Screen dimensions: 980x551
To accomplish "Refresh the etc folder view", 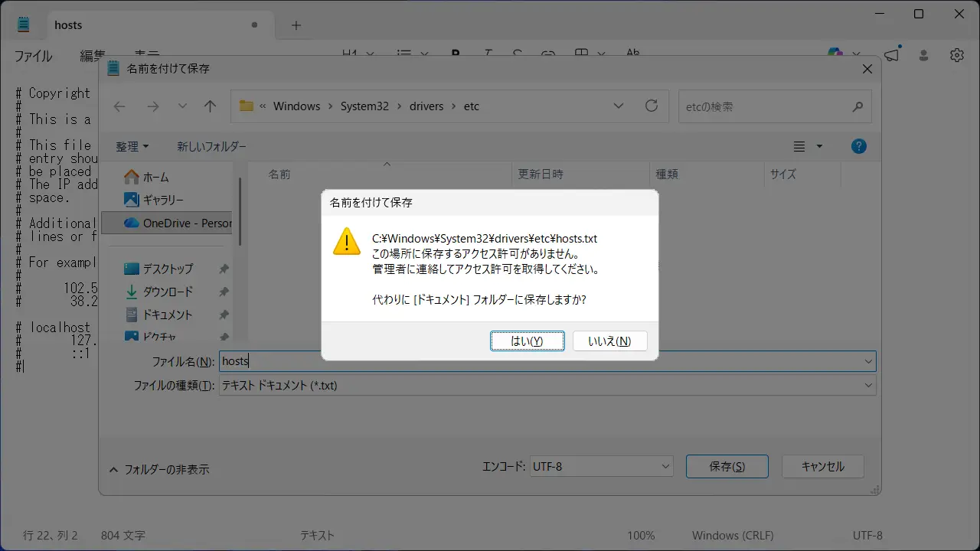I will tap(652, 106).
